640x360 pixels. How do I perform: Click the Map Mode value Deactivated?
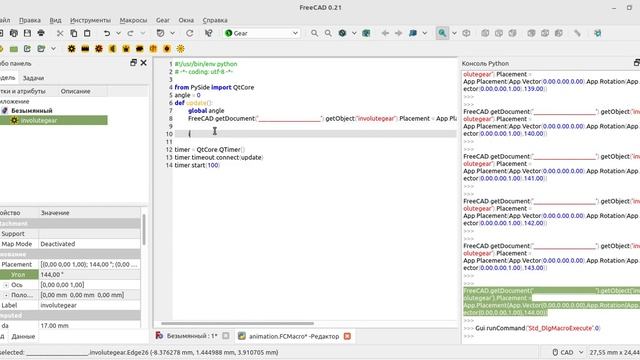tap(89, 244)
